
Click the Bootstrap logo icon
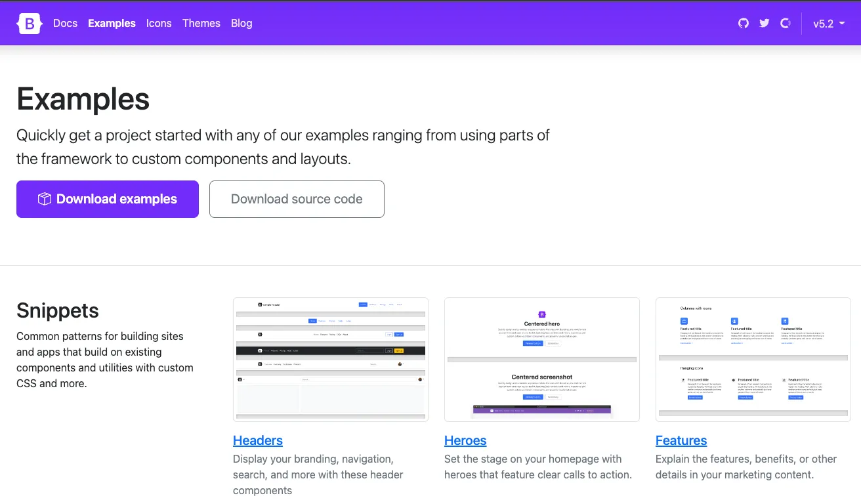click(30, 24)
